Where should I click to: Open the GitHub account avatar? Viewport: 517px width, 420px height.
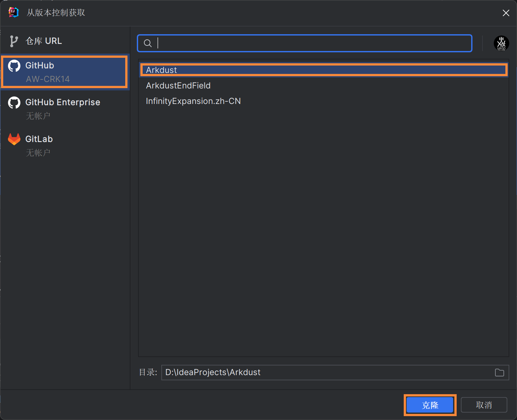coord(501,43)
